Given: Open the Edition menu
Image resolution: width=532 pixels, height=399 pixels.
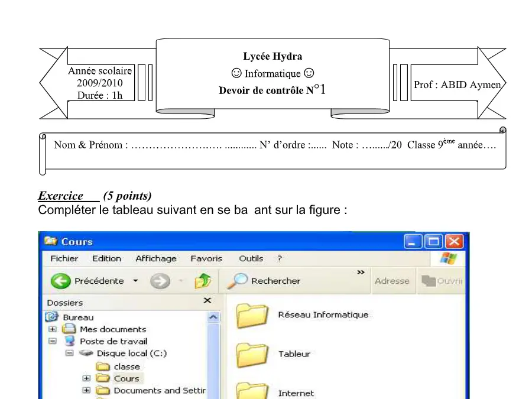Looking at the screenshot, I should tap(107, 258).
